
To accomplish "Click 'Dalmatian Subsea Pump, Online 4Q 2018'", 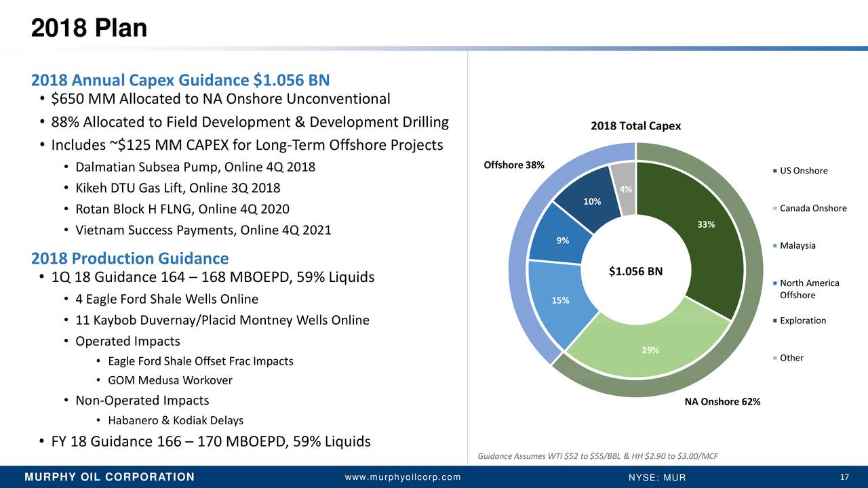I will coord(195,167).
